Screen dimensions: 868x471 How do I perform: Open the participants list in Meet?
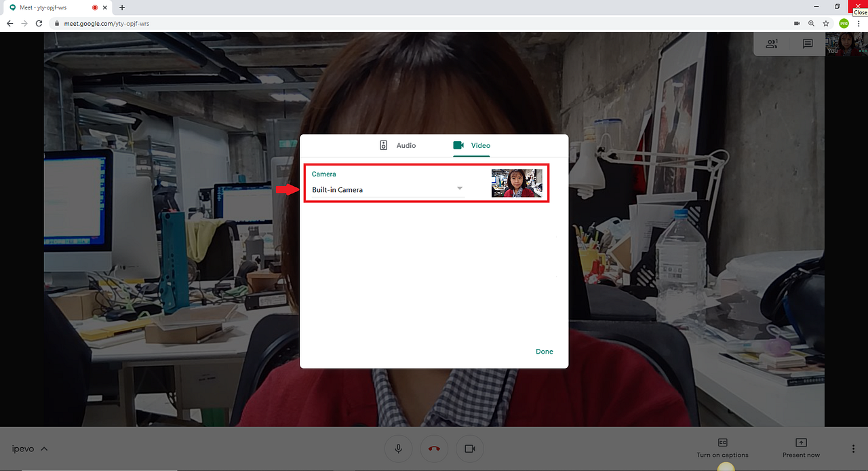click(772, 43)
